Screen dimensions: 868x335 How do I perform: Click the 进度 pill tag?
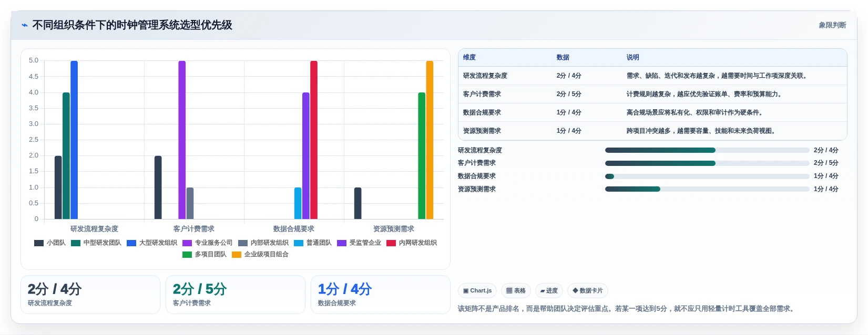click(549, 290)
